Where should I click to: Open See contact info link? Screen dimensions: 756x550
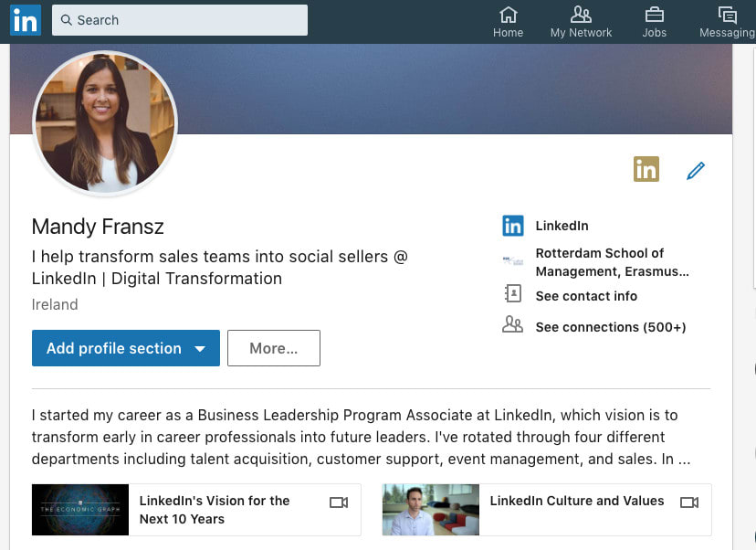pos(586,296)
